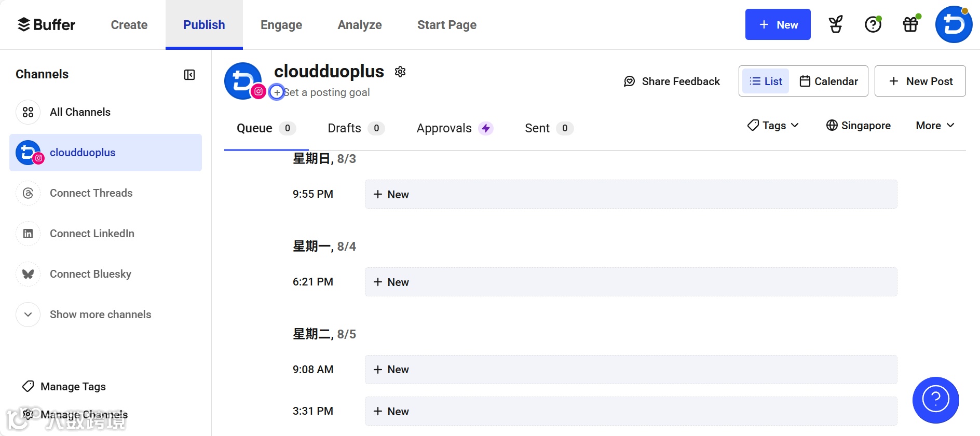Expand the Tags filter dropdown
The height and width of the screenshot is (436, 980).
pyautogui.click(x=773, y=126)
